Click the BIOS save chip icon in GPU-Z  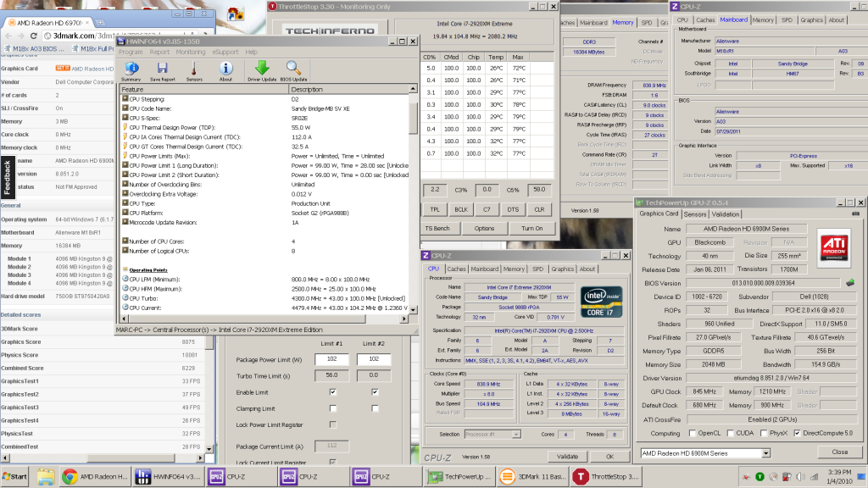pos(850,283)
